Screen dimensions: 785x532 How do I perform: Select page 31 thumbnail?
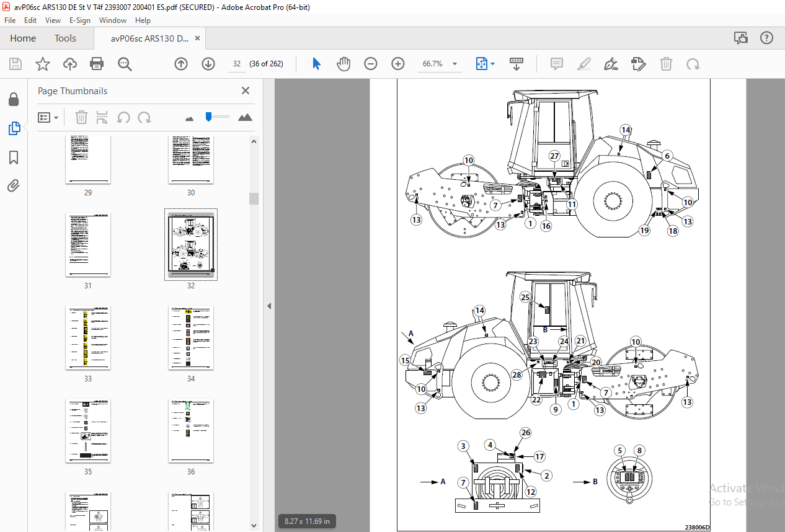point(88,245)
